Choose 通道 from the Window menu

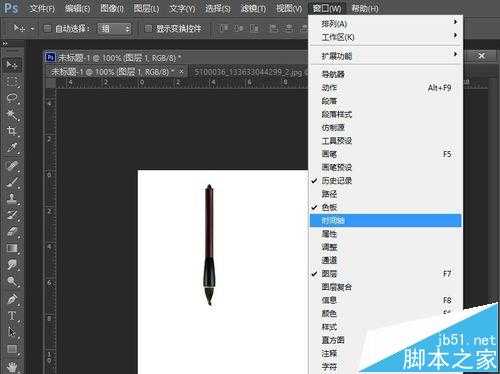point(386,260)
